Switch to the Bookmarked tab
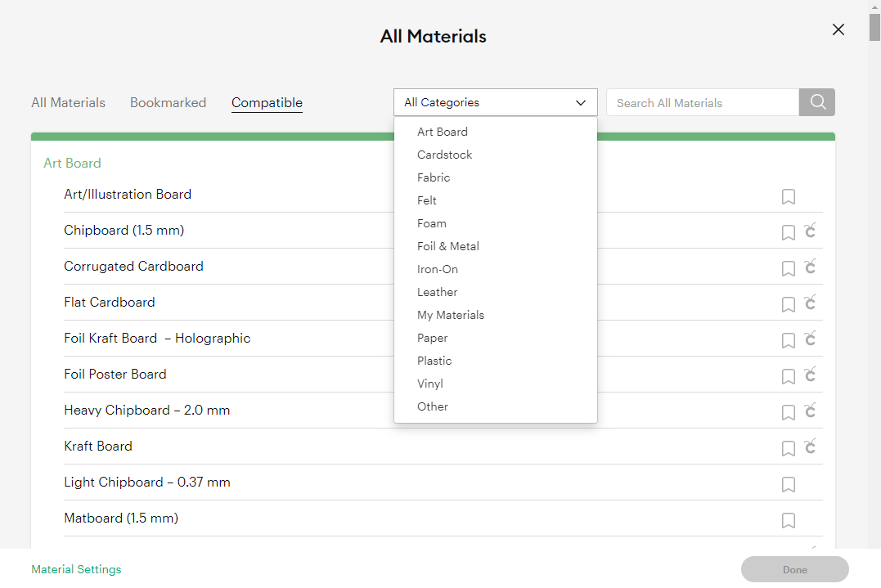Image resolution: width=881 pixels, height=588 pixels. 168,103
